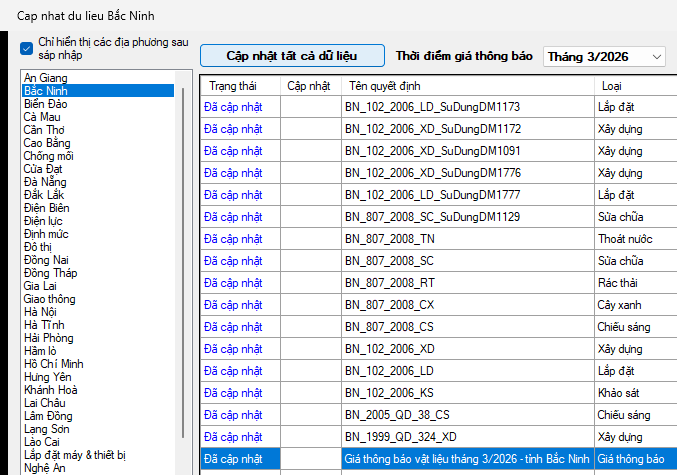677x475 pixels.
Task: Toggle checkbox showing only post-merger localities
Action: coord(27,48)
